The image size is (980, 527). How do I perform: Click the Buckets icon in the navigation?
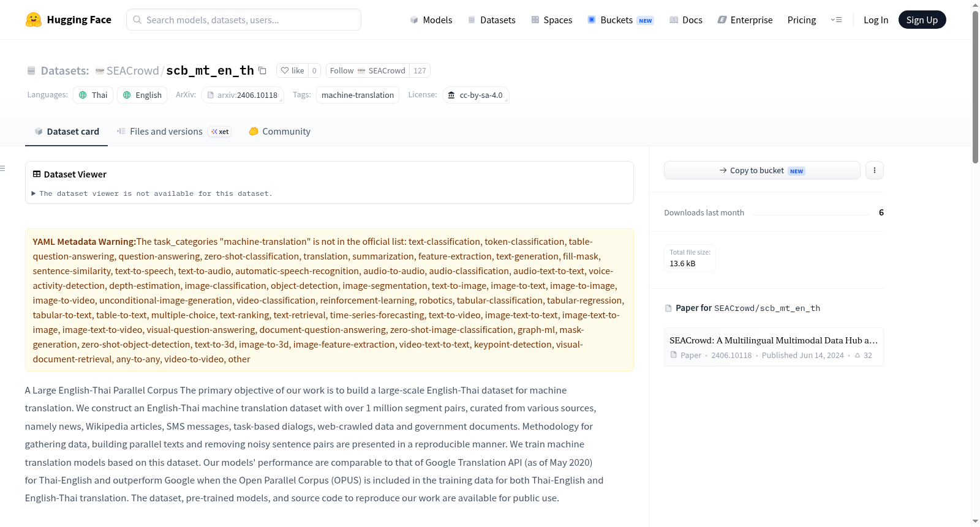[x=592, y=20]
